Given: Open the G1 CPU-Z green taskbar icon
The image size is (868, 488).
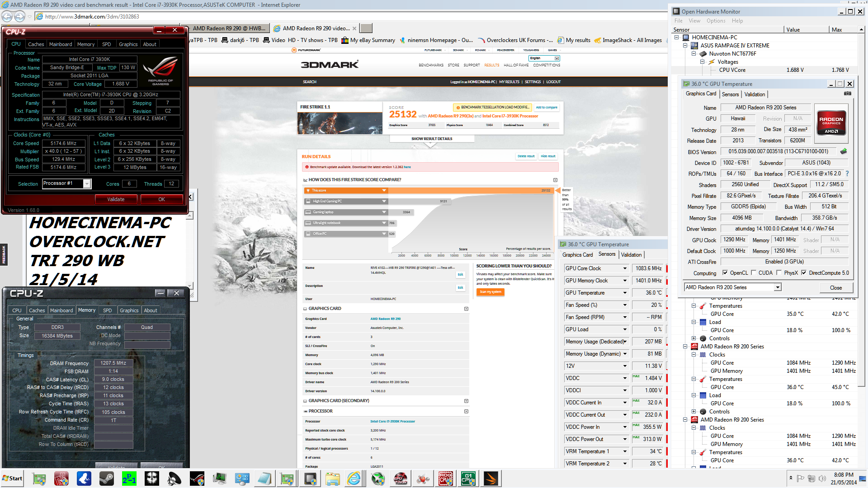Looking at the screenshot, I should tap(468, 479).
